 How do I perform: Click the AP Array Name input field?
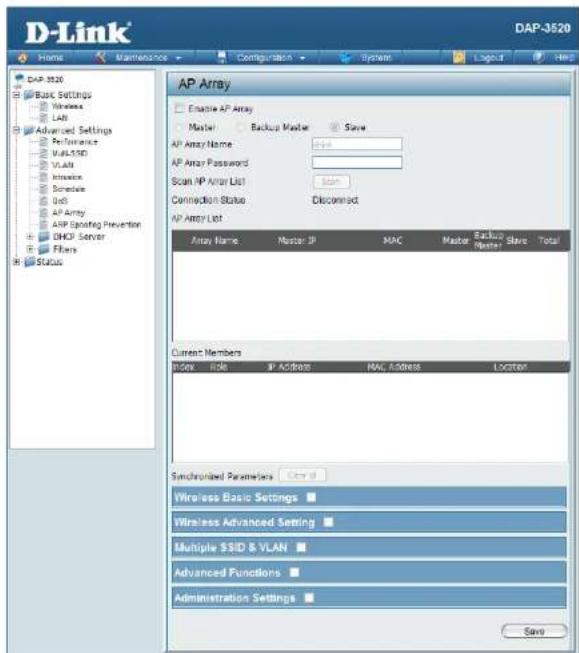point(357,144)
